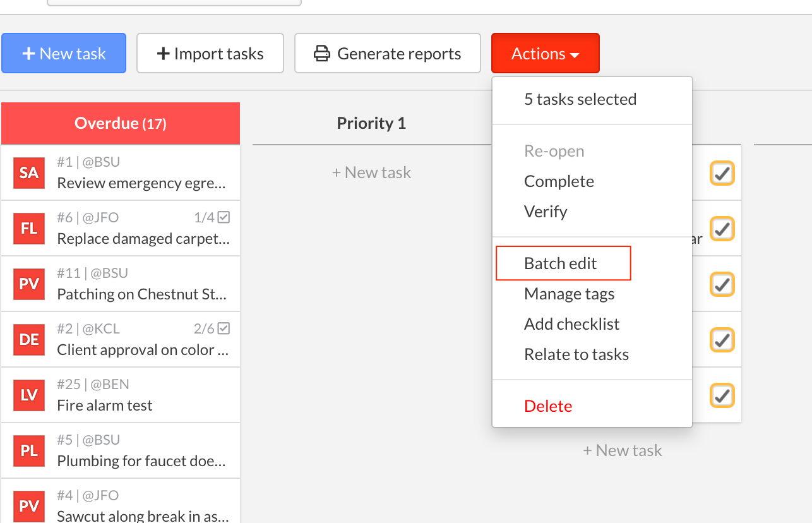This screenshot has width=812, height=523.
Task: Uncheck the fourth selected task checkbox
Action: (x=722, y=340)
